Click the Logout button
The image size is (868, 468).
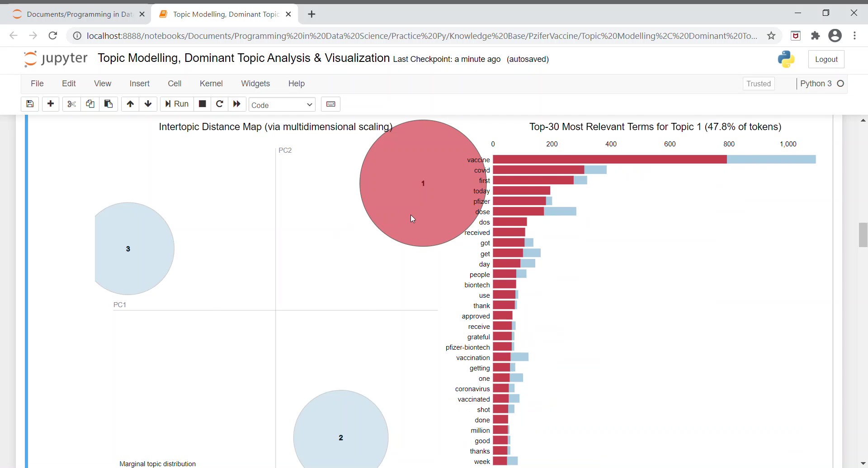826,59
